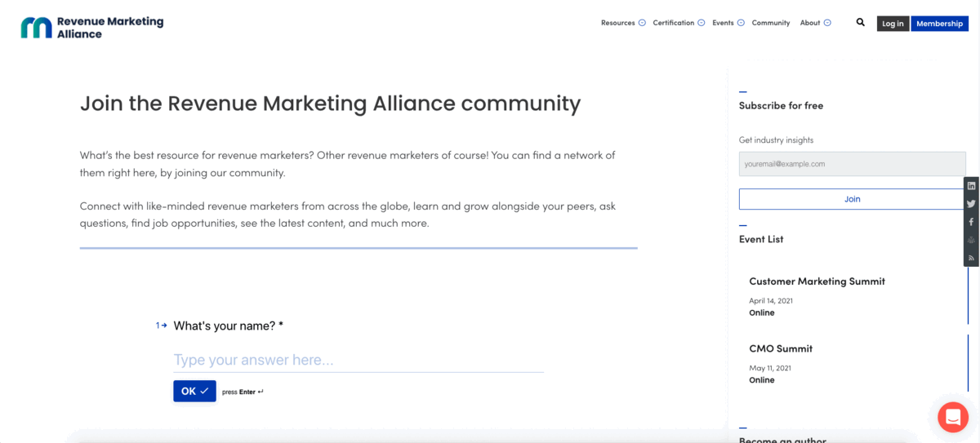Open Facebook from the social sidebar
This screenshot has height=443, width=980.
pyautogui.click(x=971, y=222)
